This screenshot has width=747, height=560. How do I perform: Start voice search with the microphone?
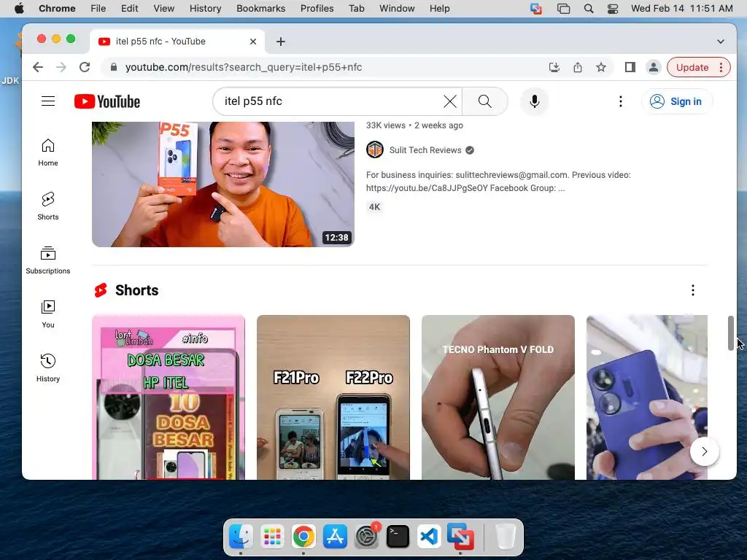[535, 101]
